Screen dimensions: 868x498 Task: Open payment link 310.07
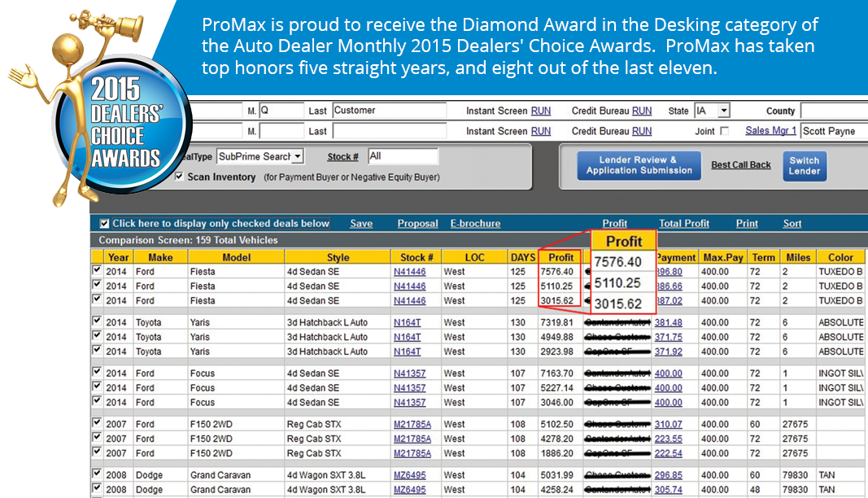click(668, 424)
